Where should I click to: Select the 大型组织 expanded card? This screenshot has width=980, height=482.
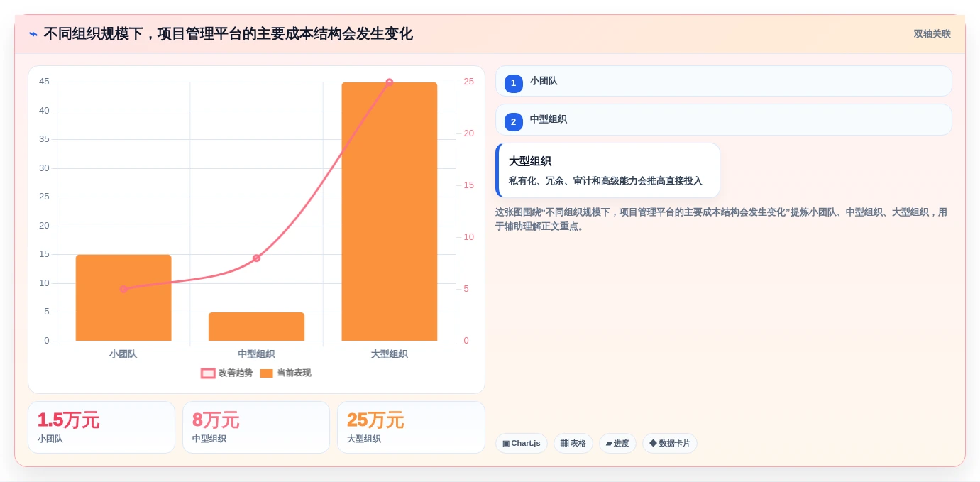pyautogui.click(x=607, y=170)
